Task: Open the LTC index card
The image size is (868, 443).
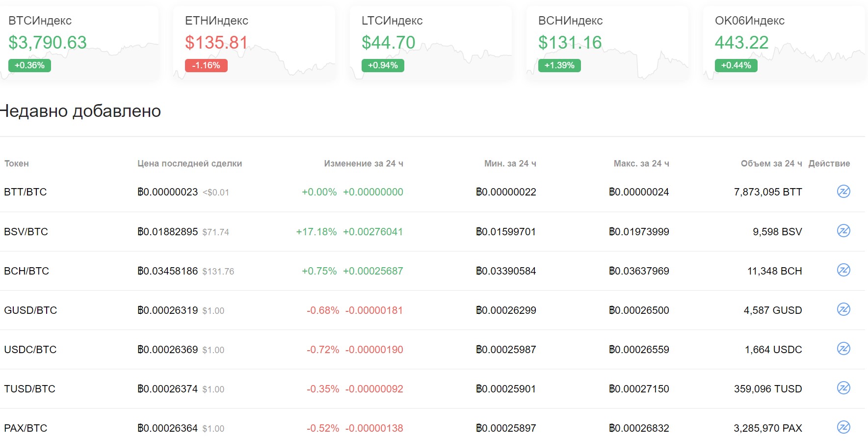Action: point(431,43)
